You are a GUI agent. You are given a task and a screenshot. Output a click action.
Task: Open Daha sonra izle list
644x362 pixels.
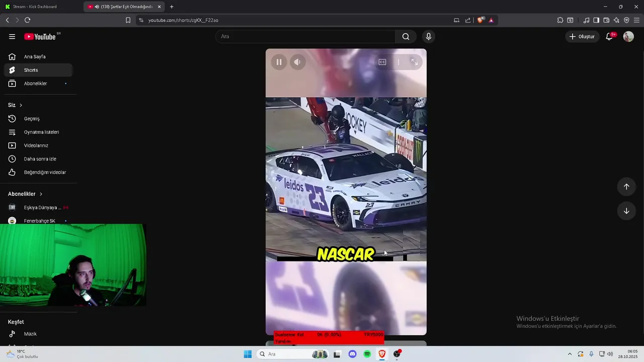tap(38, 159)
